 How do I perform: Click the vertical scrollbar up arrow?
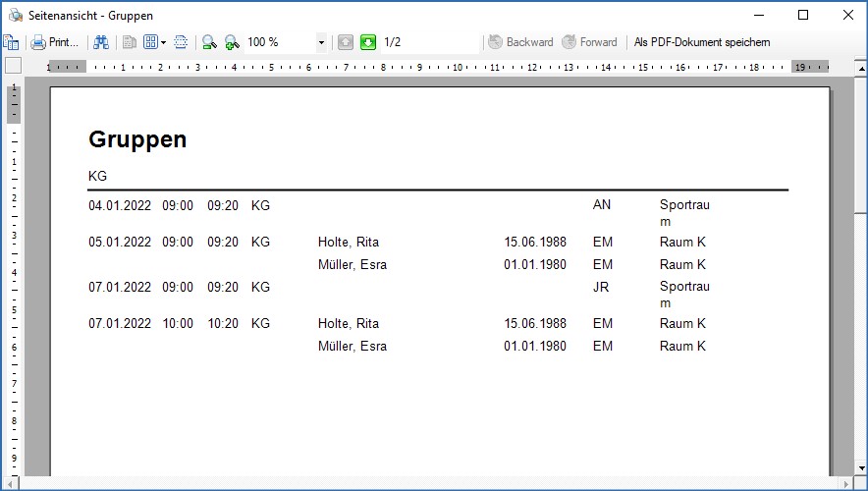point(860,68)
